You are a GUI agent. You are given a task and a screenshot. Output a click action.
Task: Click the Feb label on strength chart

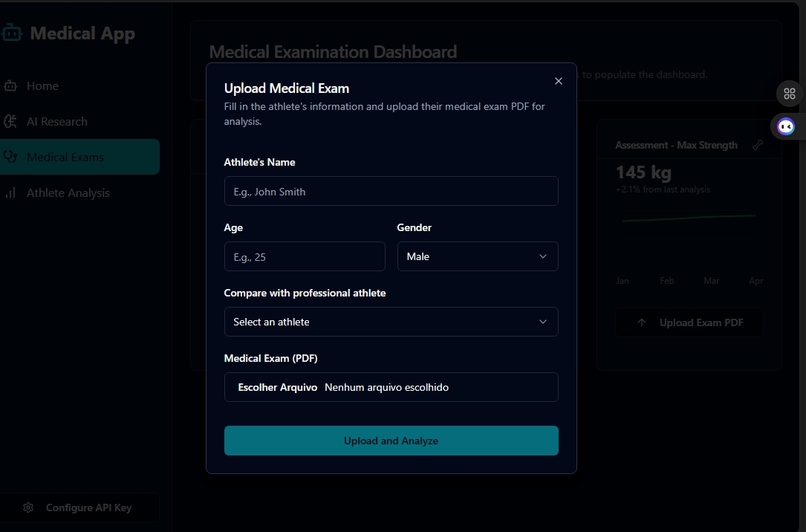coord(667,281)
